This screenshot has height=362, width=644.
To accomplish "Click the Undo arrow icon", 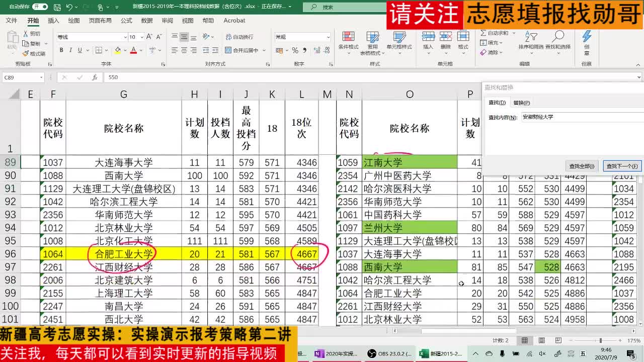I will (69, 7).
